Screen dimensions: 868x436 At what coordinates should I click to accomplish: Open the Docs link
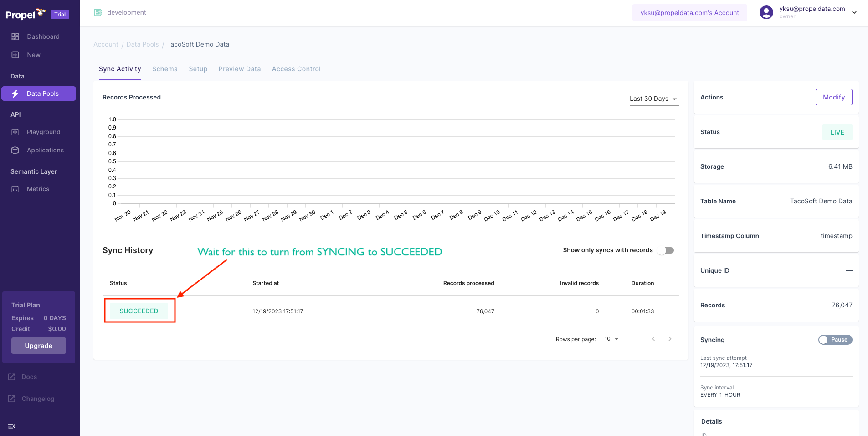tap(29, 376)
